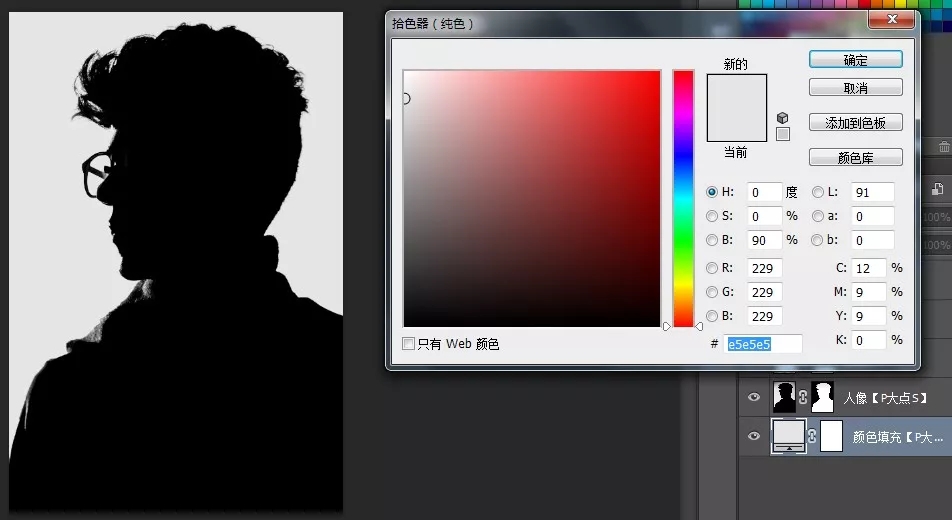Click 添加到色板 button
This screenshot has width=952, height=520.
click(855, 123)
